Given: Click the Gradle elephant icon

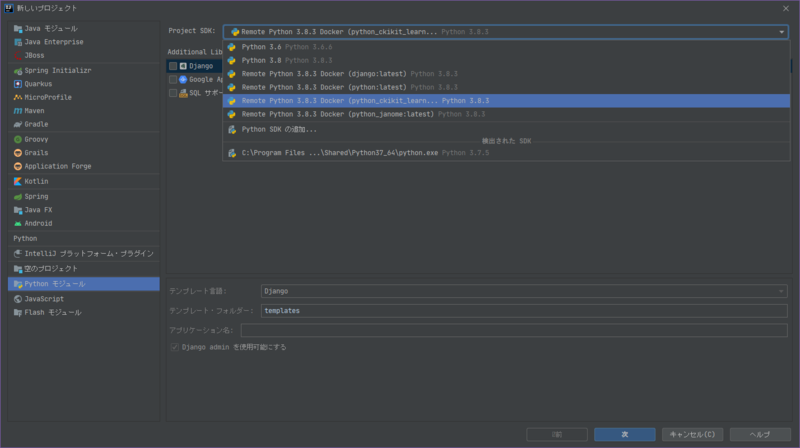Looking at the screenshot, I should click(x=18, y=124).
